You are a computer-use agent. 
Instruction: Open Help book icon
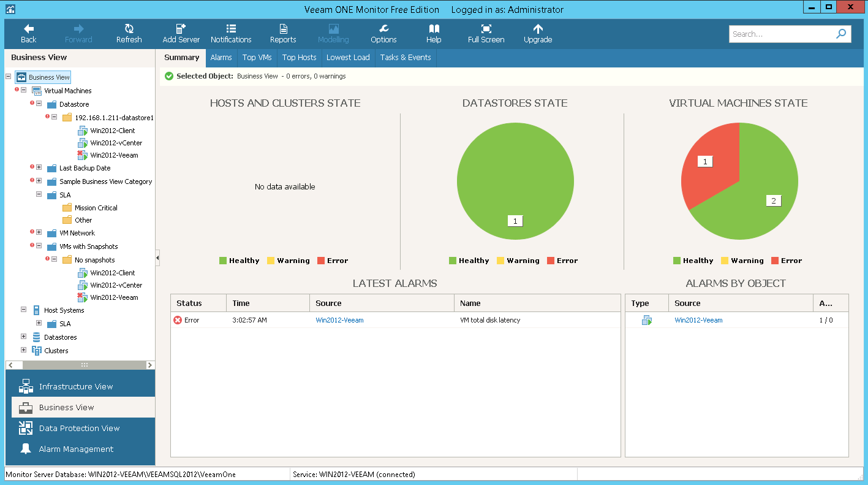[434, 29]
